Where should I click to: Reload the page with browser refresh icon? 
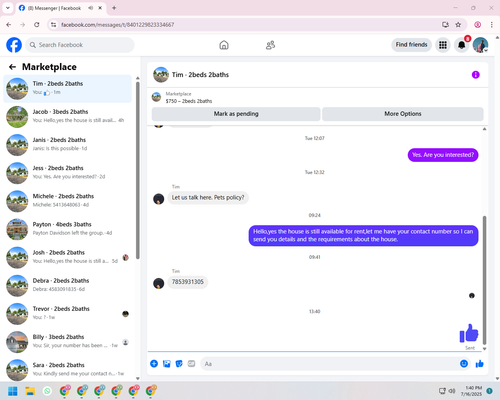point(37,25)
